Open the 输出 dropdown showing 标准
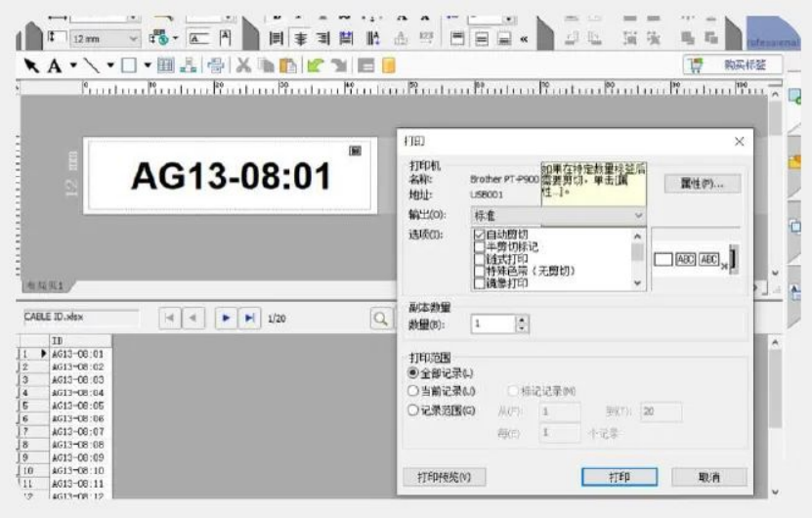This screenshot has height=518, width=812. point(559,214)
